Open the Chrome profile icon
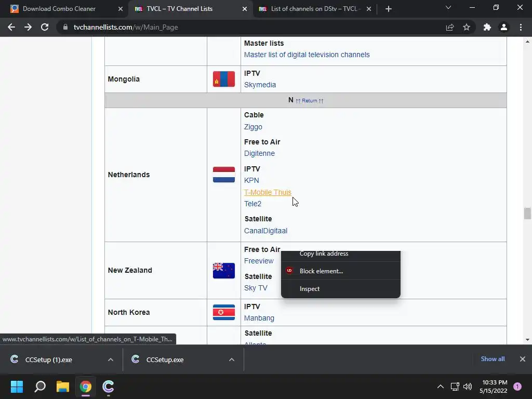Viewport: 532px width, 399px height. coord(504,27)
